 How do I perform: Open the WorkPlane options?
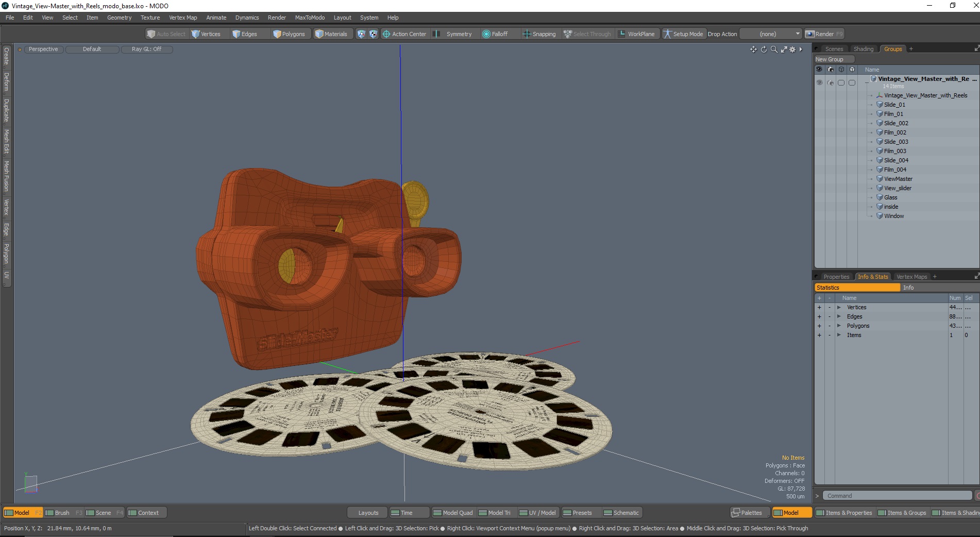click(637, 34)
